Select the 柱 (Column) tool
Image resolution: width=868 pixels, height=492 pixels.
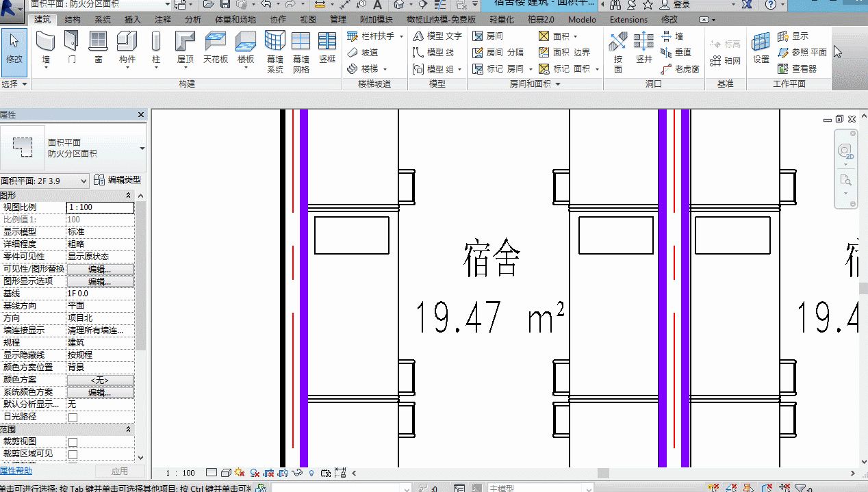click(x=156, y=49)
